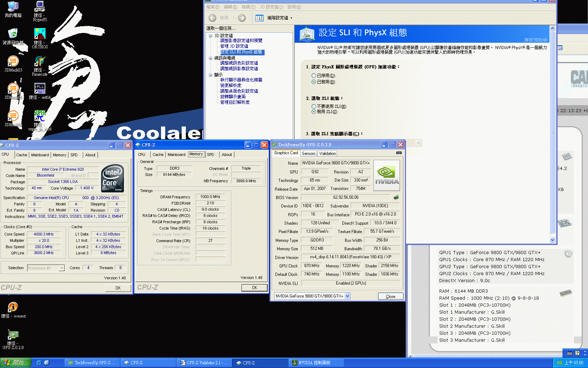This screenshot has height=368, width=588.
Task: Click NVIDIA panel scrollbar down arrow
Action: pos(552,240)
